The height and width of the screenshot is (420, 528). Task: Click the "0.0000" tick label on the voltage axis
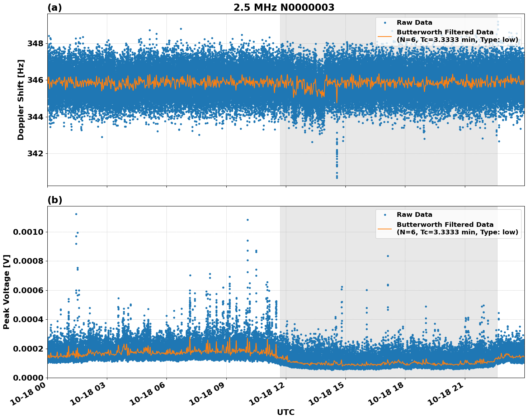coord(28,378)
